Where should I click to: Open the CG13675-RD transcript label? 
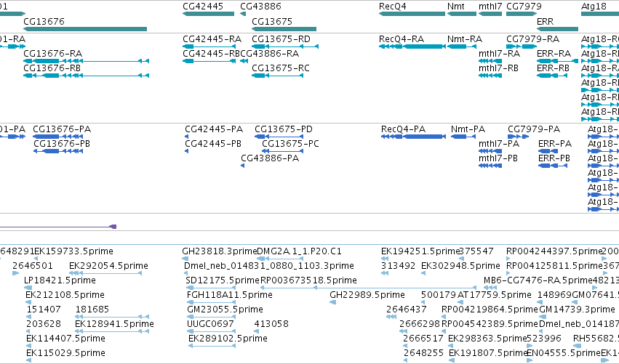[281, 39]
